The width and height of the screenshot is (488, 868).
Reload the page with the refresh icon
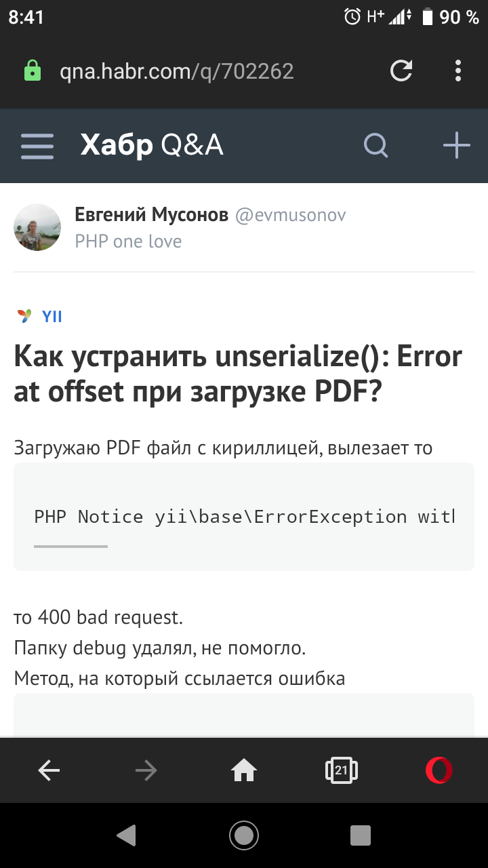(401, 71)
